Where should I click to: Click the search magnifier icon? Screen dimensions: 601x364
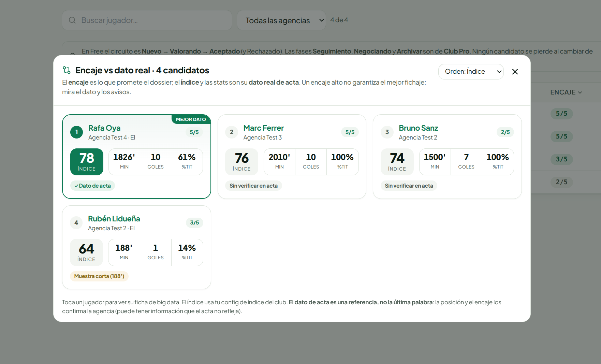click(72, 20)
